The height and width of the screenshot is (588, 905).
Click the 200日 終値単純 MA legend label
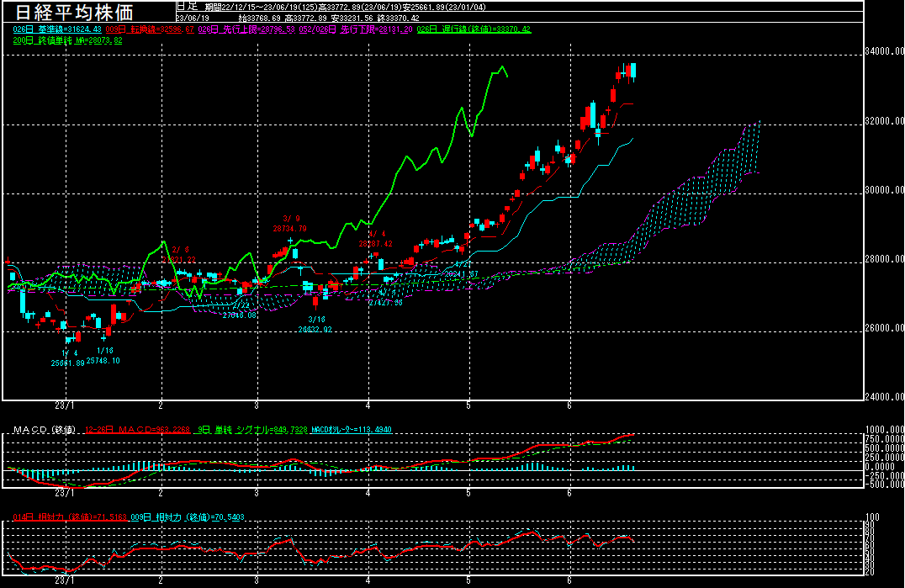click(x=67, y=41)
